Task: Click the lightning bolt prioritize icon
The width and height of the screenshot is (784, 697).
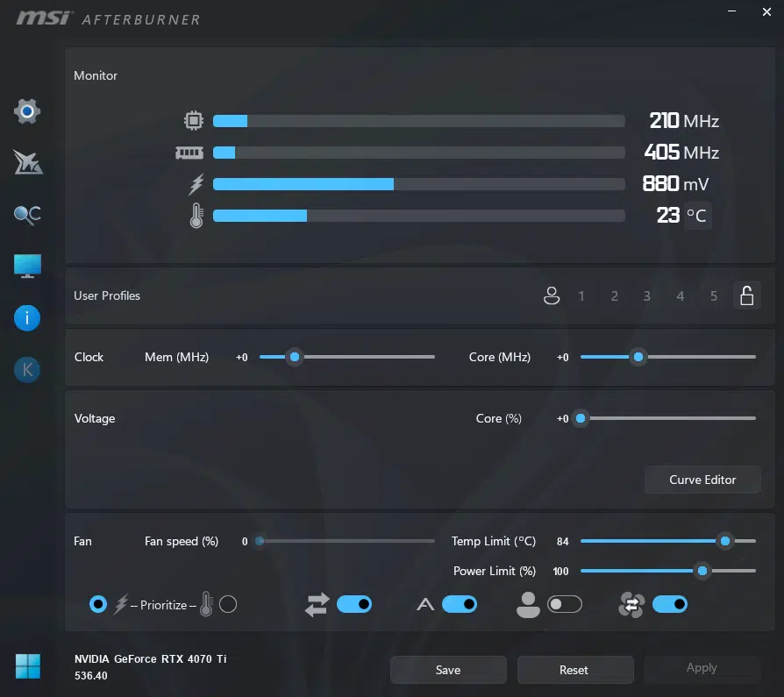Action: click(121, 604)
